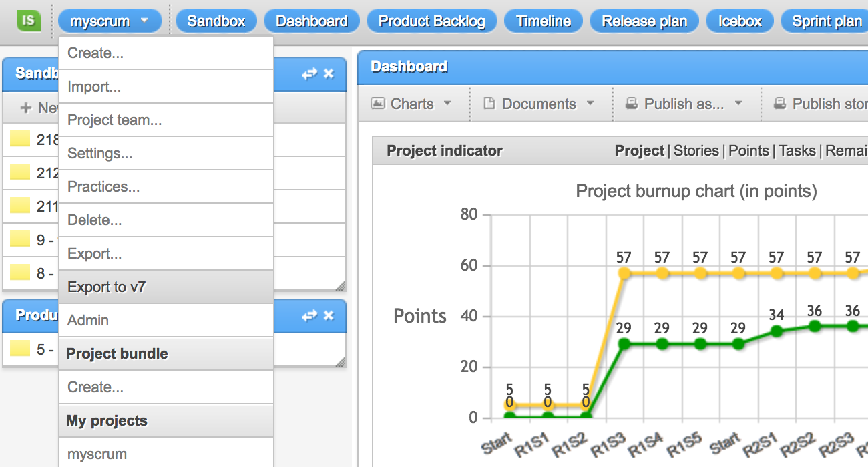This screenshot has width=868, height=467.
Task: Expand the Documents dropdown
Action: (538, 104)
